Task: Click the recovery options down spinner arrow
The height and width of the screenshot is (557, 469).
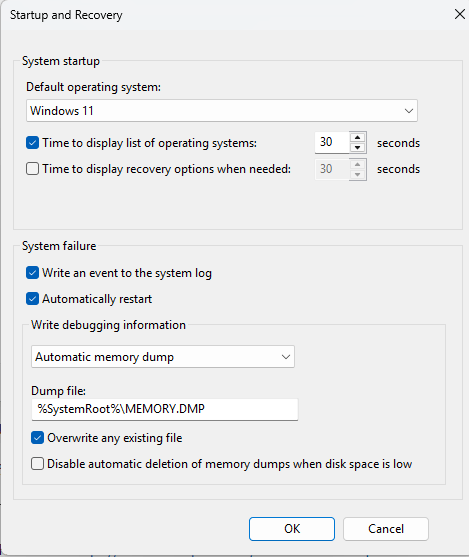Action: pyautogui.click(x=357, y=174)
